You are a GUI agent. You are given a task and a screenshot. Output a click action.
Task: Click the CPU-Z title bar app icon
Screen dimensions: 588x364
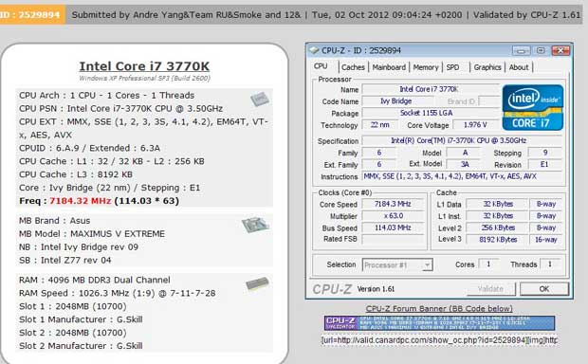pyautogui.click(x=314, y=50)
